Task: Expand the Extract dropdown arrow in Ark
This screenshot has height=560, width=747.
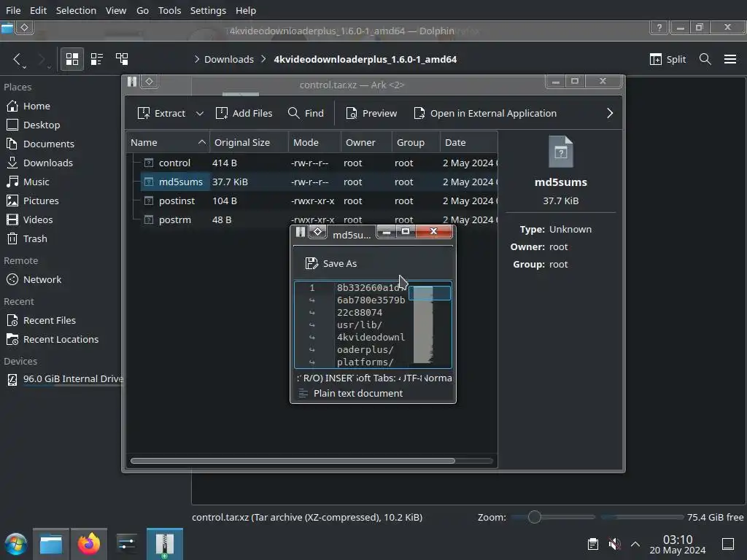Action: coord(200,113)
